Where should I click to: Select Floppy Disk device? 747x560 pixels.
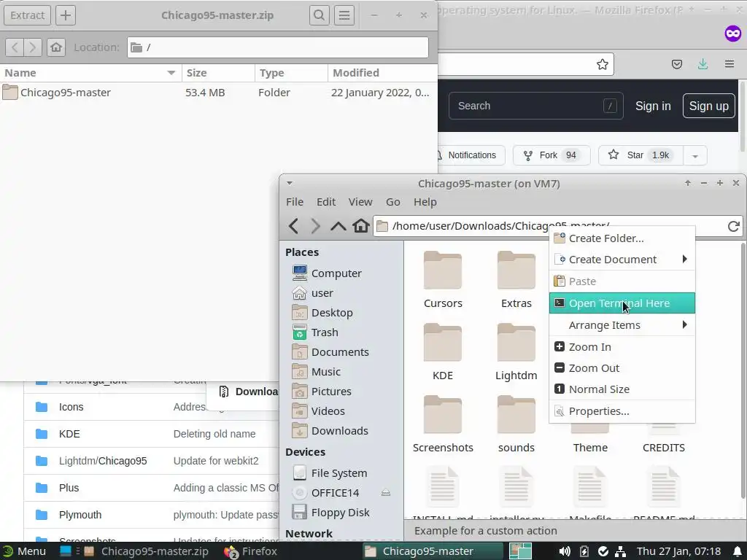341,513
